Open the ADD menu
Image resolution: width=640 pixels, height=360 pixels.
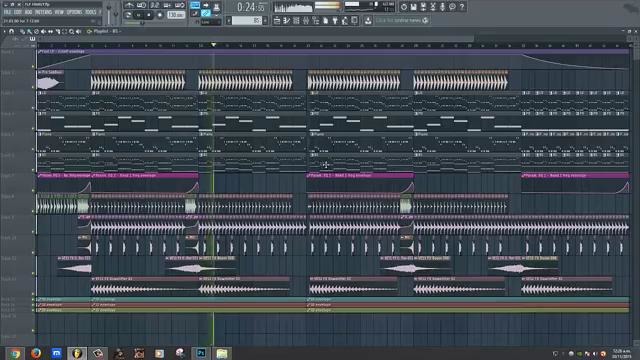(29, 12)
